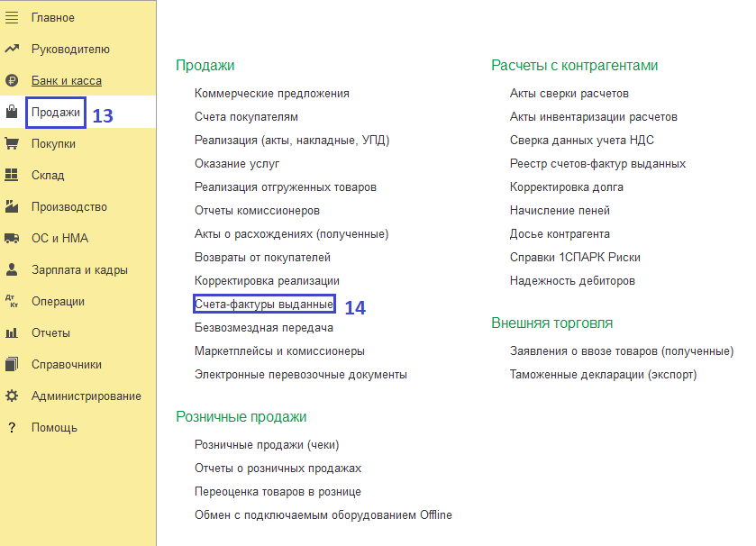756x546 pixels.
Task: Open the Администрирование section
Action: tap(87, 396)
